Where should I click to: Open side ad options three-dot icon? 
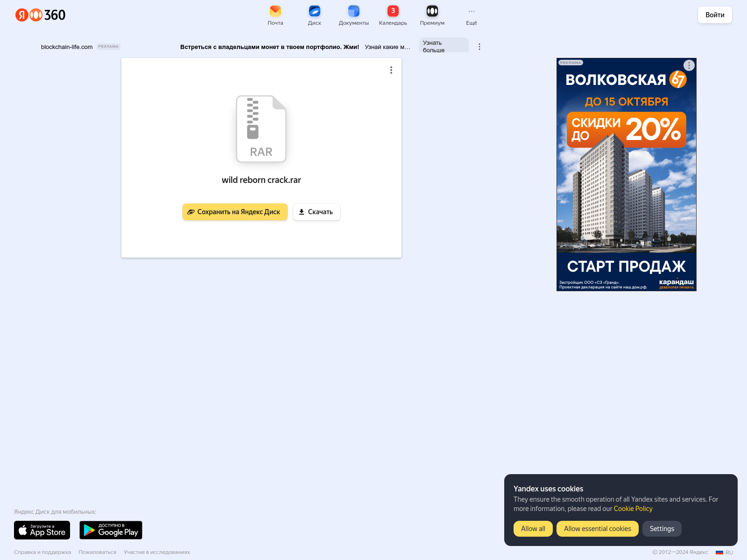coord(689,65)
